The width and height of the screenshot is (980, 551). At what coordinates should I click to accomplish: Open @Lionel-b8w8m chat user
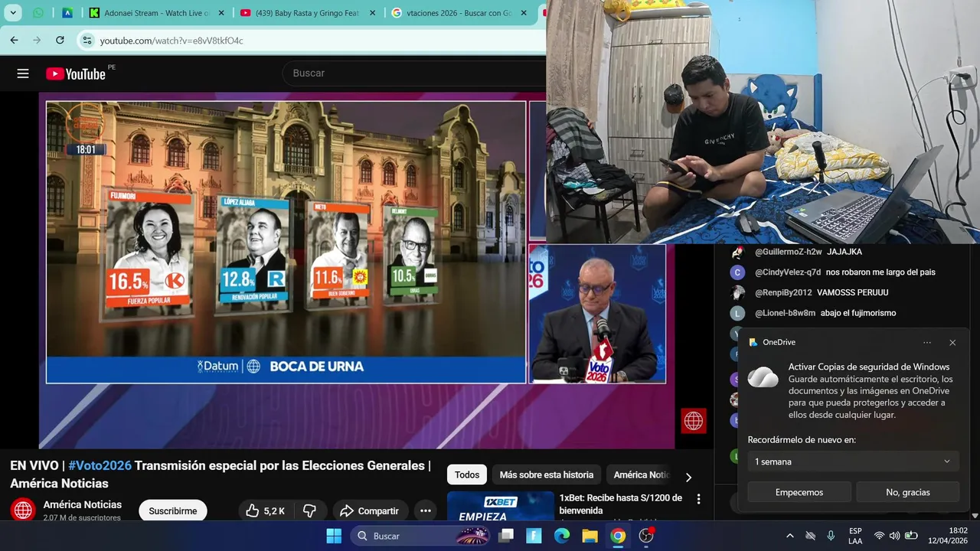coord(785,313)
